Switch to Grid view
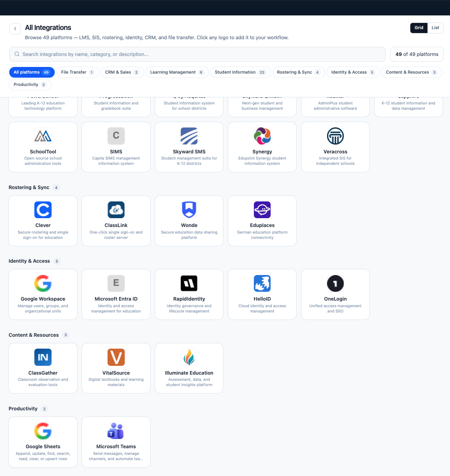The image size is (450, 476). (419, 28)
